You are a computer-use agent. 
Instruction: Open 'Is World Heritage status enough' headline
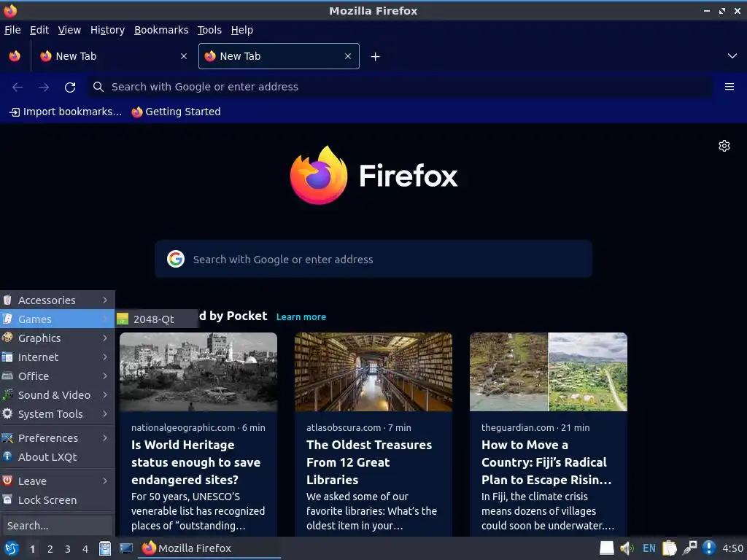tap(196, 462)
